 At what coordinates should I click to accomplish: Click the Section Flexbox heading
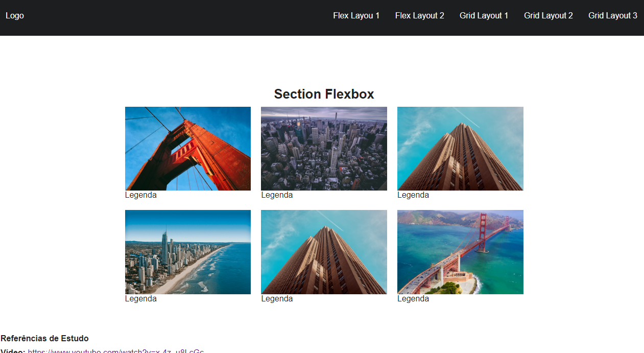pyautogui.click(x=324, y=94)
